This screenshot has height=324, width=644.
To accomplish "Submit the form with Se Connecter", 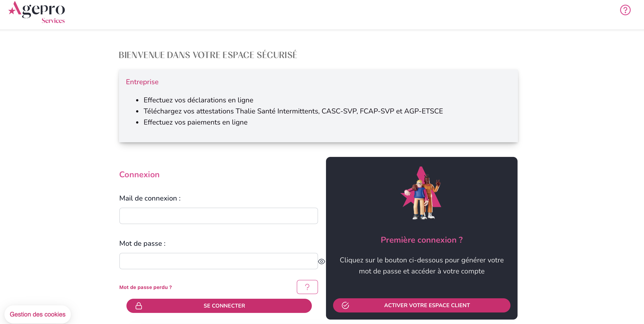I will (219, 306).
